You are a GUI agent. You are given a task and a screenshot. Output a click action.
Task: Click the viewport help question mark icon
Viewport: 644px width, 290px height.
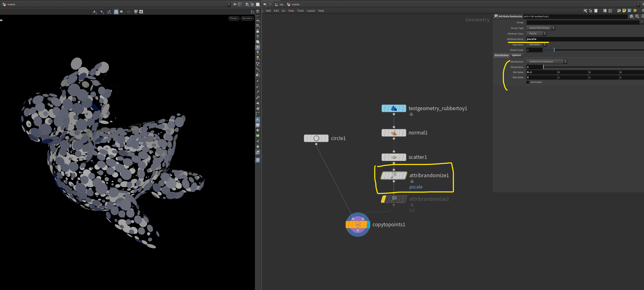[258, 11]
